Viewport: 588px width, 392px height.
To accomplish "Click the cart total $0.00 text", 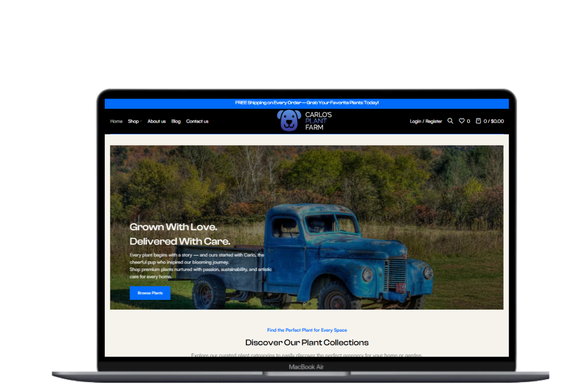I will click(497, 122).
